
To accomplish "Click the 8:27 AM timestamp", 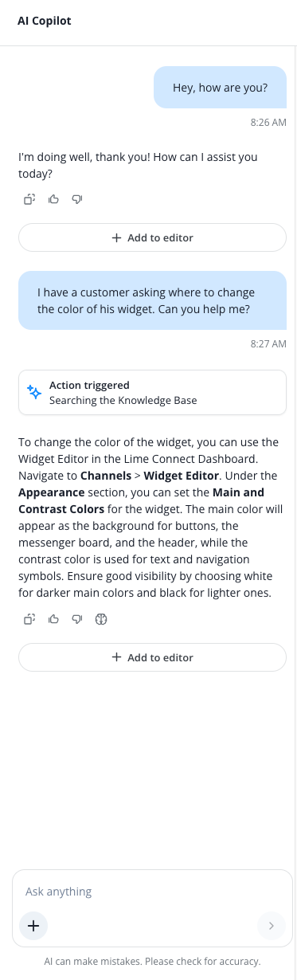I will pyautogui.click(x=268, y=344).
